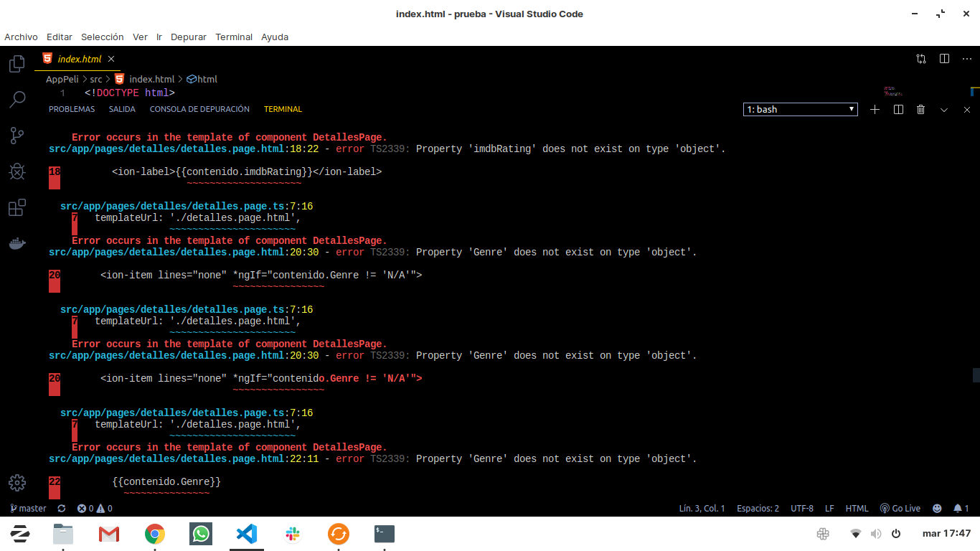Create a new terminal with the plus icon
The width and height of the screenshot is (980, 551).
click(875, 109)
